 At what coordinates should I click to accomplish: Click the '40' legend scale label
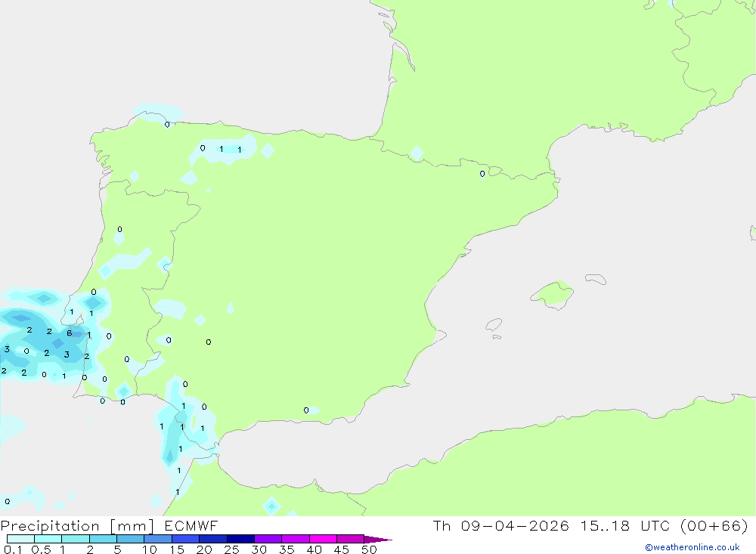click(x=314, y=549)
